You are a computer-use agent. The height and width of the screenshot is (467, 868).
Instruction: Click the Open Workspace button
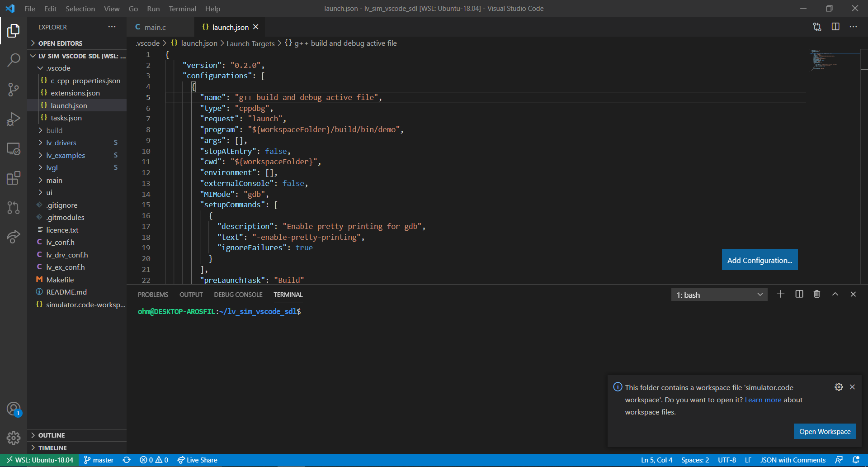824,431
